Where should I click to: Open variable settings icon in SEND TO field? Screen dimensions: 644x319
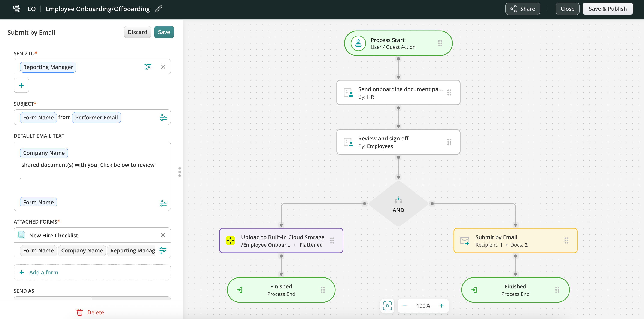click(148, 67)
